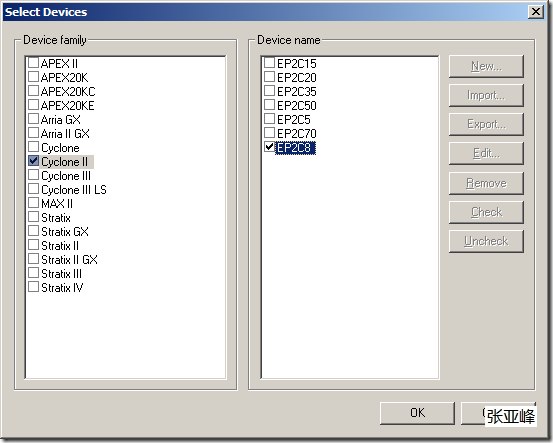553x443 pixels.
Task: Click the Check button
Action: tap(486, 212)
